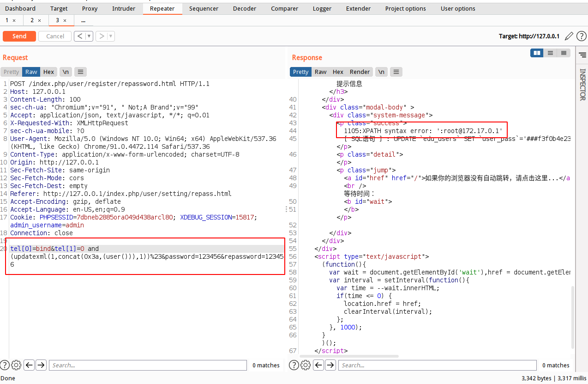
Task: Switch Response view to Hex
Action: coord(338,72)
